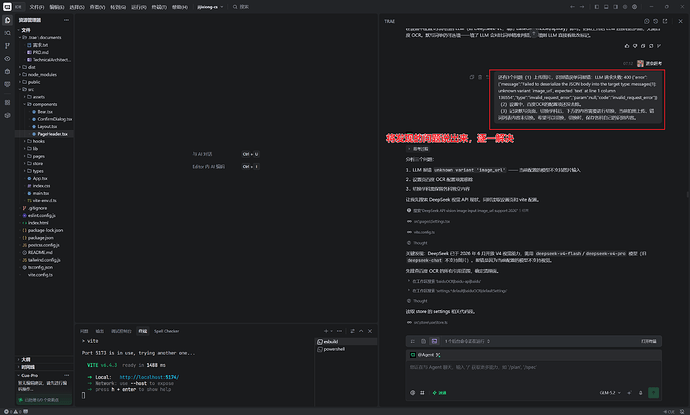The width and height of the screenshot is (690, 415).
Task: Select the esbuild terminal entry
Action: tap(346, 342)
